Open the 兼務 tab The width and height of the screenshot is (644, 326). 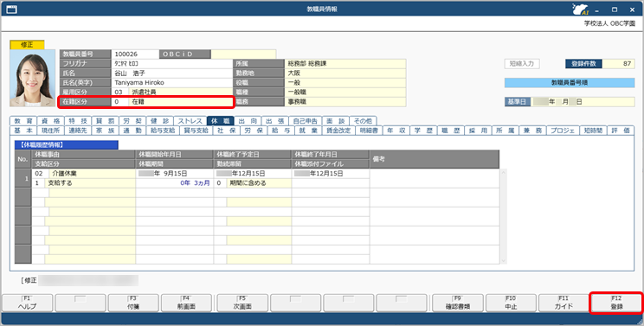532,131
